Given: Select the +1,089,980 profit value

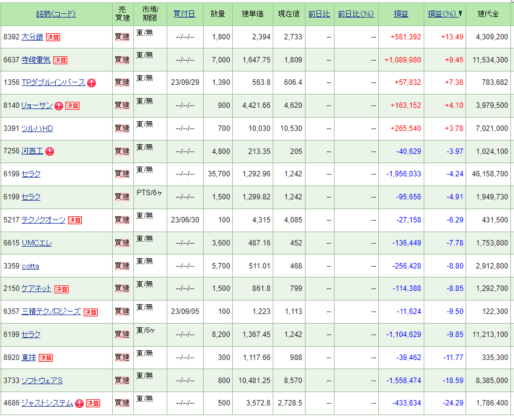Looking at the screenshot, I should coord(402,60).
